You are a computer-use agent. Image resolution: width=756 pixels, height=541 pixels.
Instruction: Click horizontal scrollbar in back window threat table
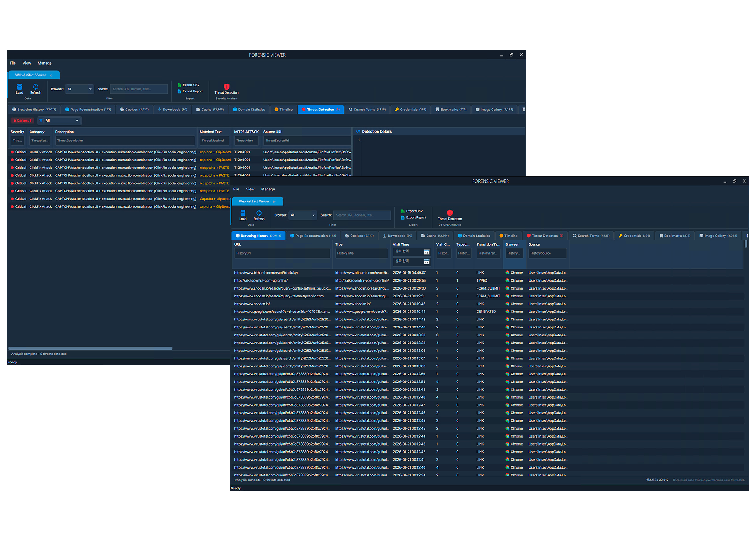90,348
